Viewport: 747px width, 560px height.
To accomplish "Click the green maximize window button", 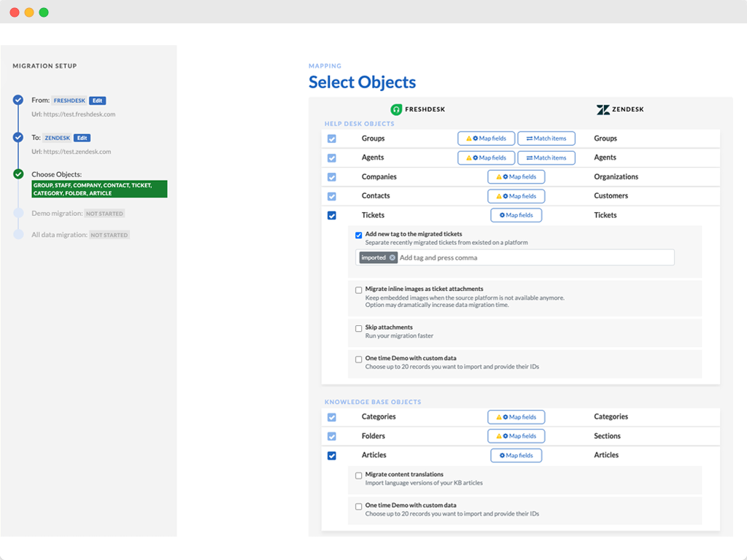I will (44, 12).
